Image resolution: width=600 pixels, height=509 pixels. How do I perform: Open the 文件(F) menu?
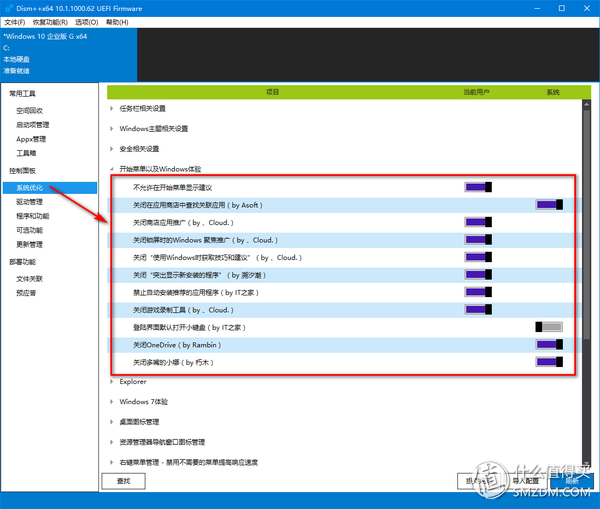pos(15,22)
